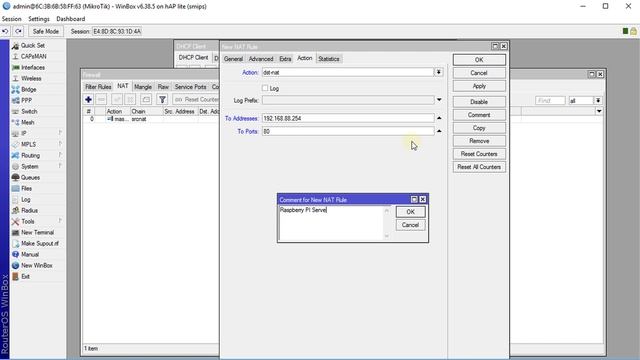The image size is (640, 360).
Task: Open PPP sidebar item
Action: pyautogui.click(x=27, y=100)
